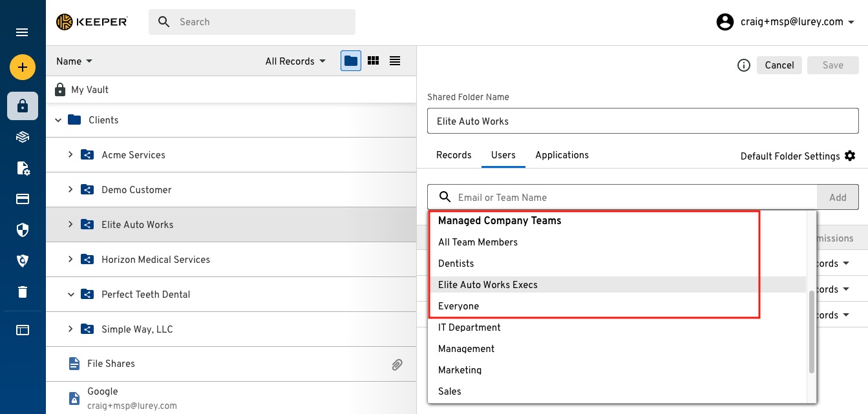Select Marketing team from the list
868x414 pixels.
click(x=617, y=370)
